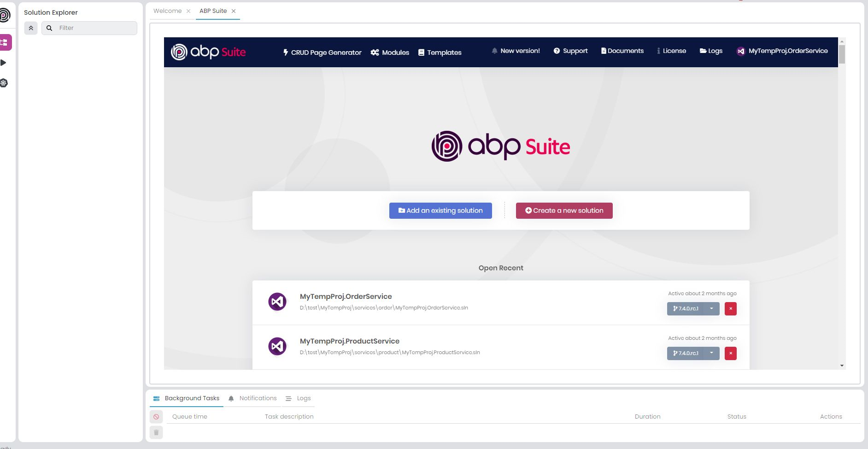The width and height of the screenshot is (868, 449).
Task: Clear Background Tasks with the trash icon
Action: coord(156,432)
